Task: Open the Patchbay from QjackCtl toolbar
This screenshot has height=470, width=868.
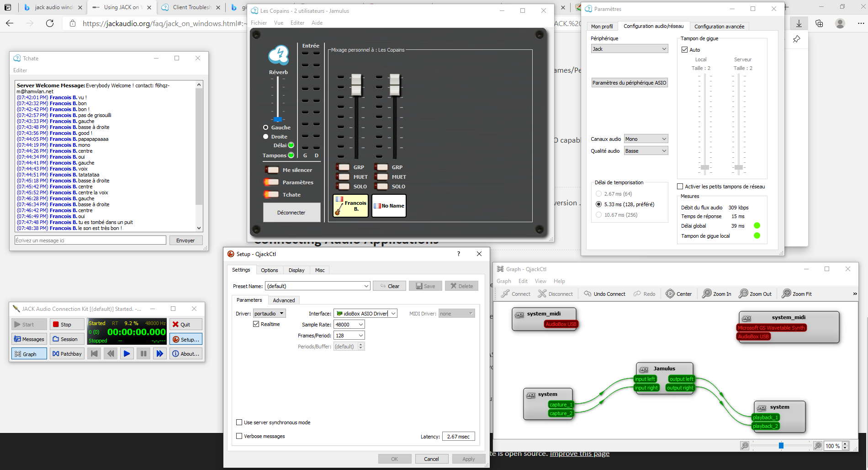Action: [67, 353]
